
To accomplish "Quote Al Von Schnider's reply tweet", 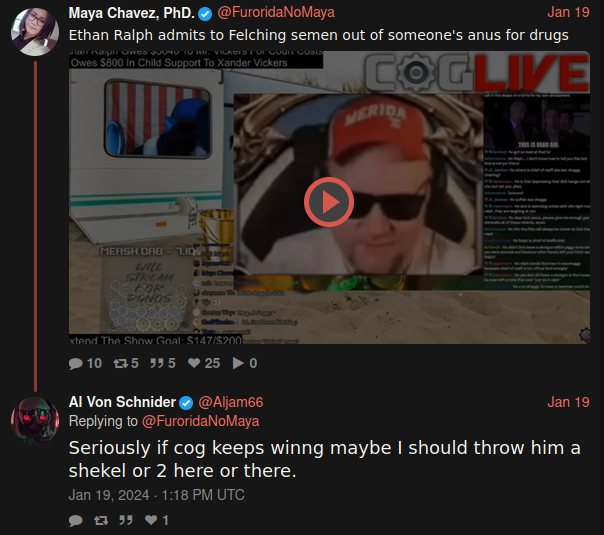I will pyautogui.click(x=126, y=520).
